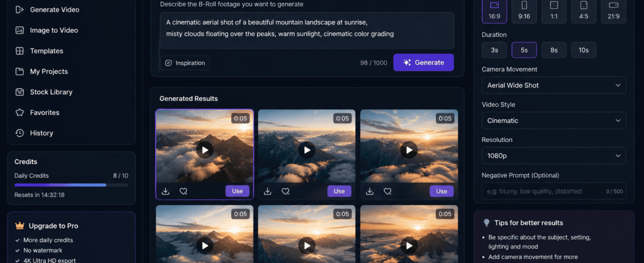Image resolution: width=644 pixels, height=263 pixels.
Task: Select 4:5 aspect ratio
Action: tap(584, 11)
